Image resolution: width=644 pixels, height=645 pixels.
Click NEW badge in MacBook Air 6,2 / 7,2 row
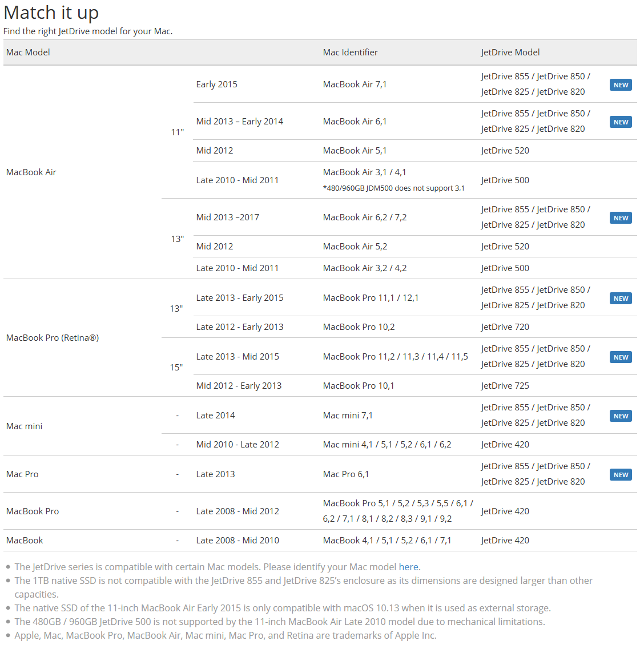621,218
